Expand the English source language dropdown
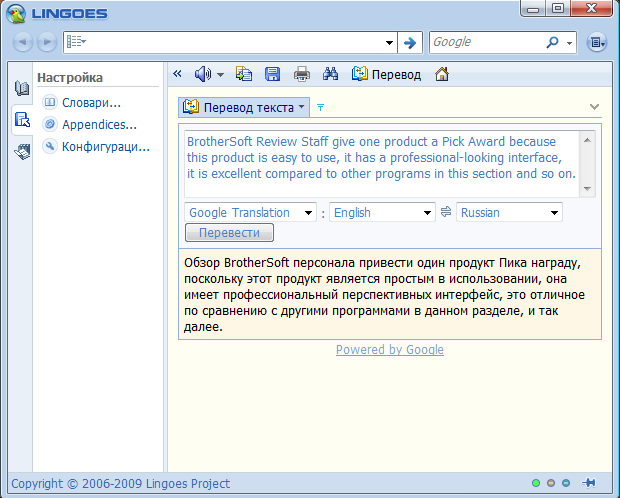The width and height of the screenshot is (620, 498). (x=382, y=213)
